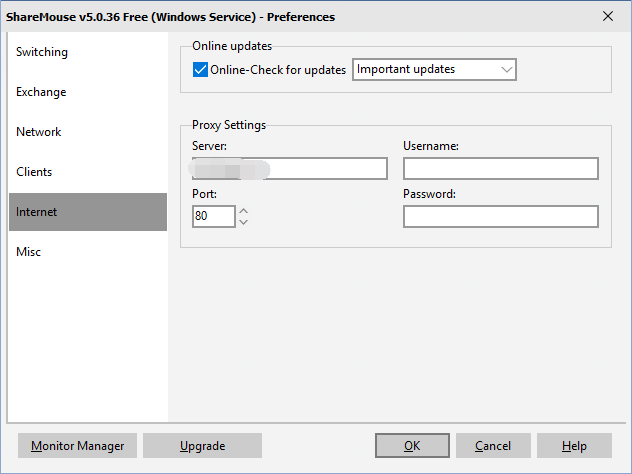The width and height of the screenshot is (632, 474).
Task: Expand the Important updates dropdown
Action: tap(434, 70)
